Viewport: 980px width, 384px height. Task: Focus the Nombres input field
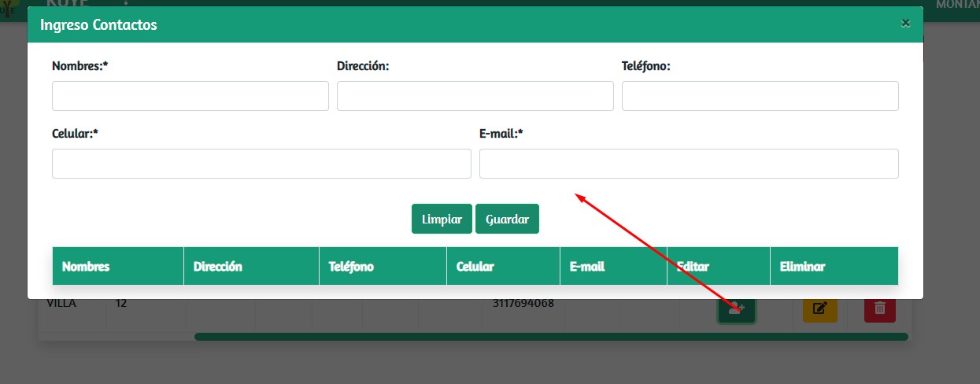click(x=190, y=96)
